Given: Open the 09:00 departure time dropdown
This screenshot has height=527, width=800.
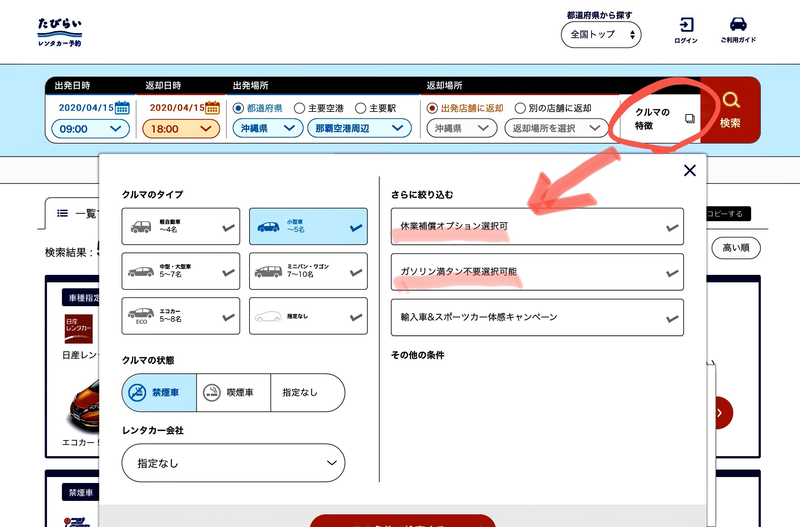Looking at the screenshot, I should coord(90,129).
